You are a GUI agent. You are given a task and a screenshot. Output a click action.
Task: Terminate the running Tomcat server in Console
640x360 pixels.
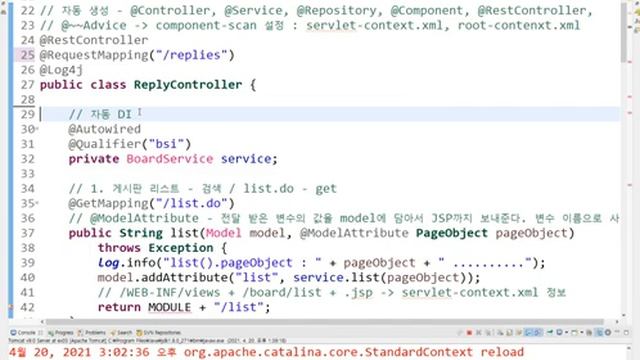[469, 333]
